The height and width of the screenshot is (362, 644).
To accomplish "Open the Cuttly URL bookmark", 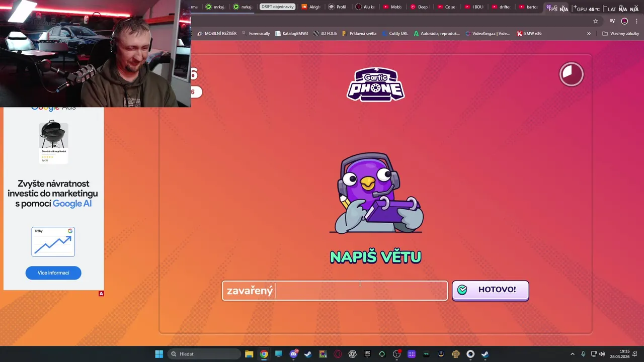I will click(x=394, y=34).
